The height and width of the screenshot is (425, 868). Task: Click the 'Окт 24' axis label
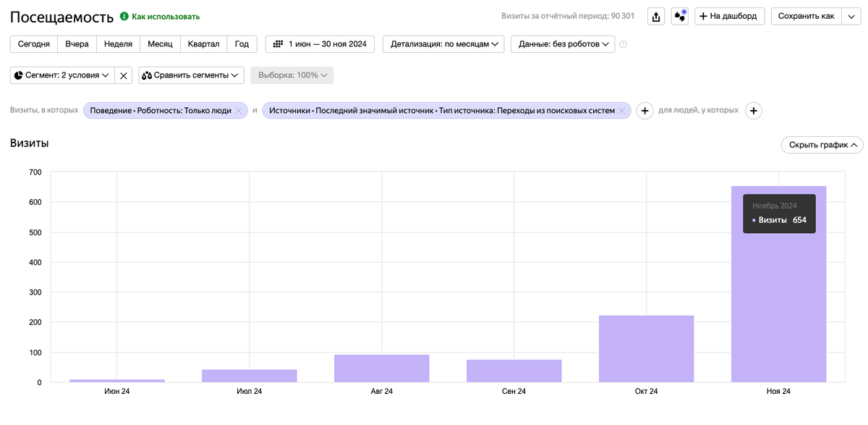(x=646, y=391)
